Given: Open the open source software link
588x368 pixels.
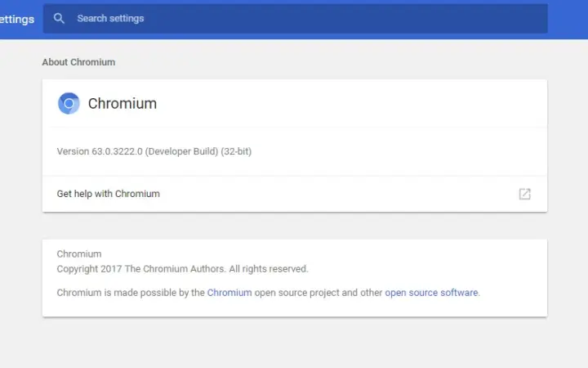Looking at the screenshot, I should (x=431, y=293).
